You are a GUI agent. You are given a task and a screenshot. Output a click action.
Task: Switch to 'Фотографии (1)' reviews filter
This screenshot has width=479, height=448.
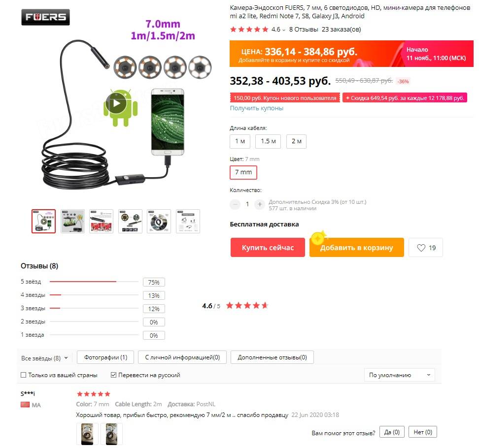[x=105, y=357]
